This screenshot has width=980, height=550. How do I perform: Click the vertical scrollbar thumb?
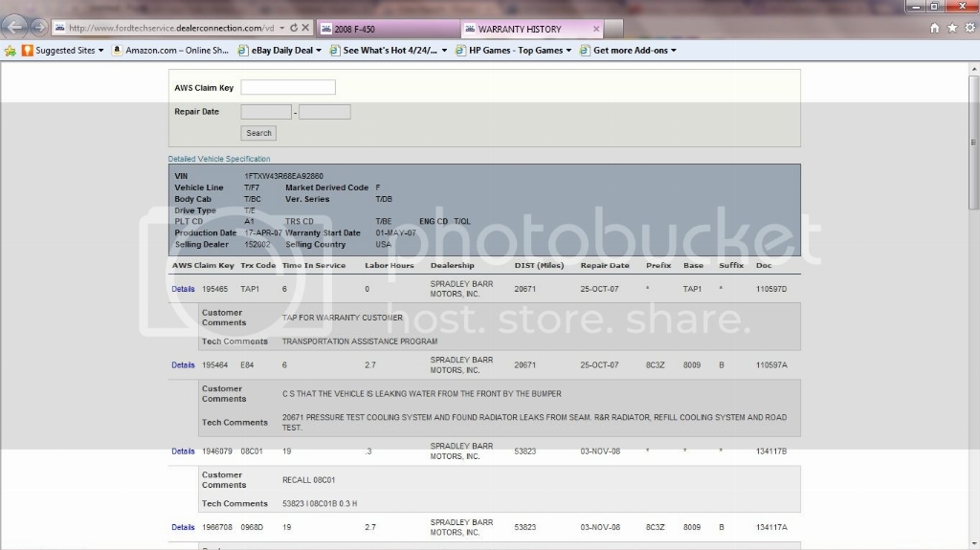[973, 143]
